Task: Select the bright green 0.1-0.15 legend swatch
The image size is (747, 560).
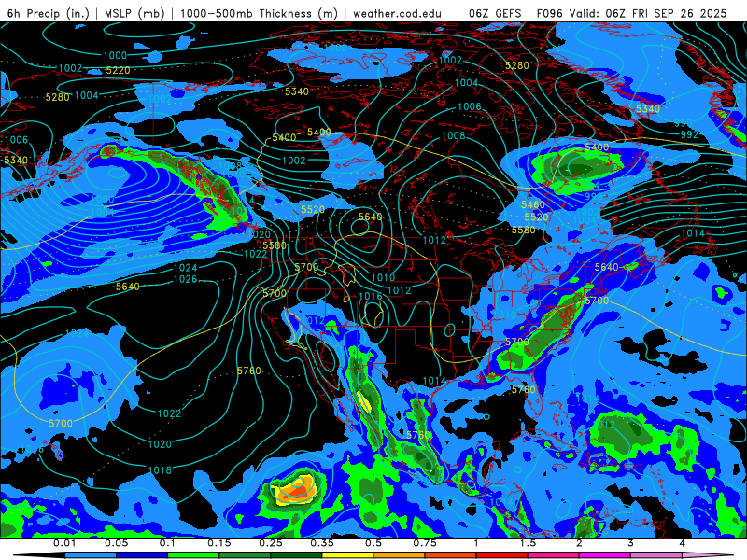Action: [x=193, y=555]
